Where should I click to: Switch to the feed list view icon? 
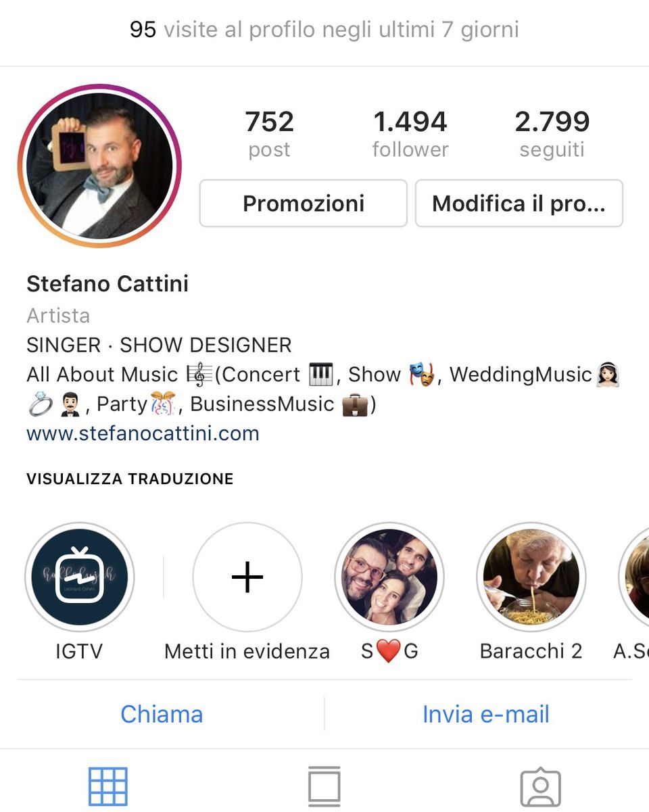click(x=324, y=786)
